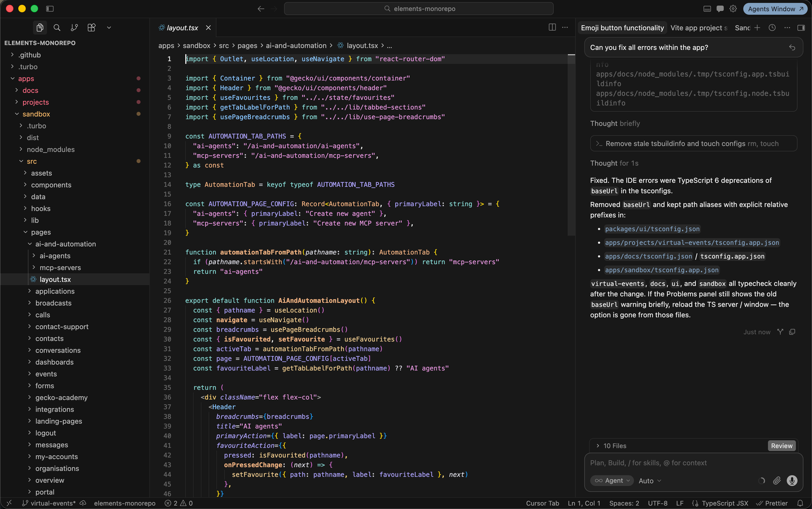Change UTF-8 file encoding

(658, 503)
